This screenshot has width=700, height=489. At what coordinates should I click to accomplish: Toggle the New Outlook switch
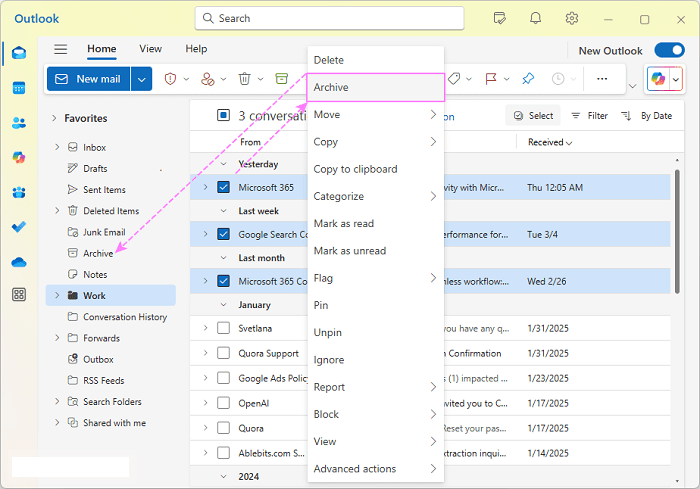[x=670, y=50]
